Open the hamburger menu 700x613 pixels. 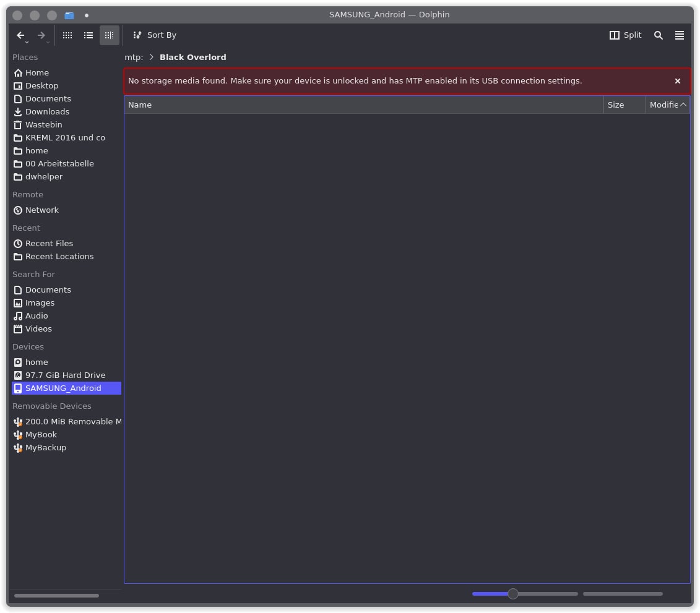[x=679, y=35]
